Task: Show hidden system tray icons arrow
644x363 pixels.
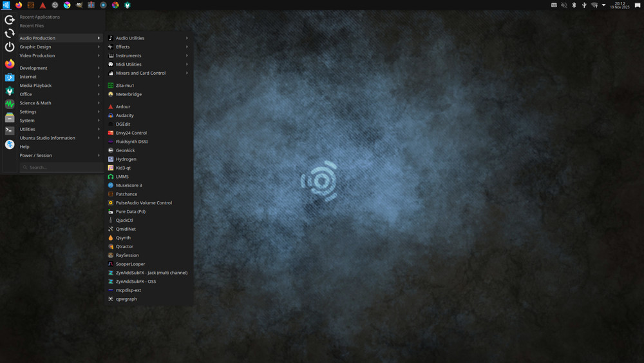Action: coord(604,5)
